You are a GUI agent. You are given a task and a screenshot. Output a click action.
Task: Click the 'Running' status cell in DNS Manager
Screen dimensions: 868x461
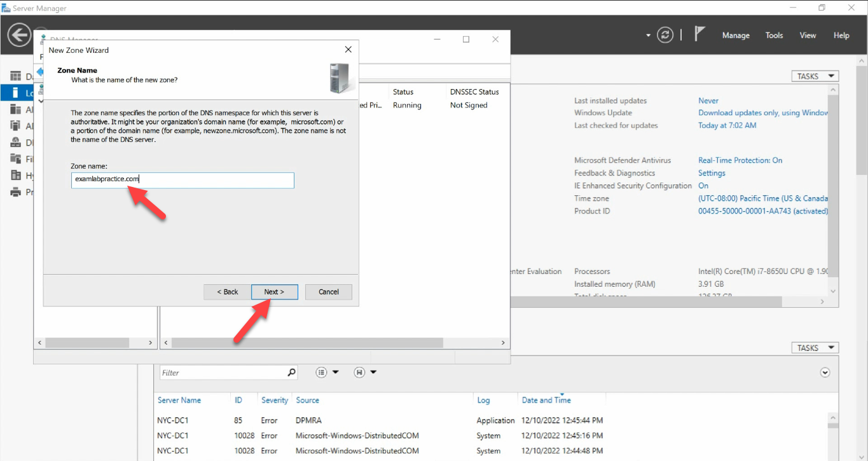tap(407, 106)
